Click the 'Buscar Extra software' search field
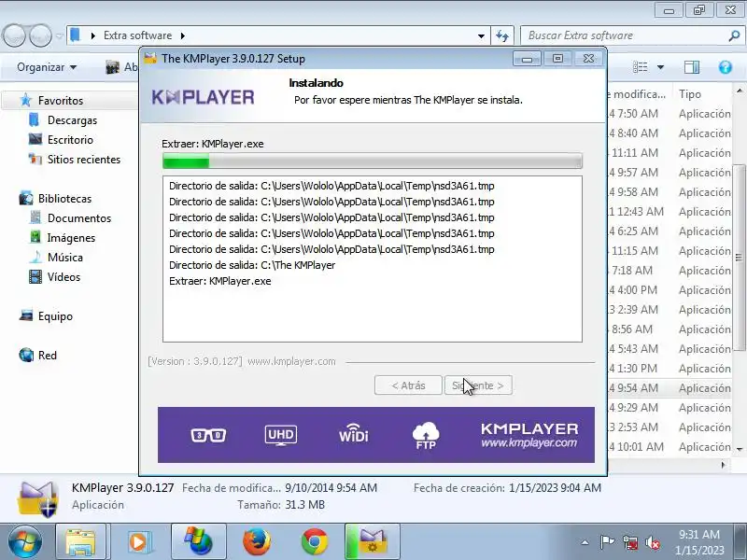Screen dimensions: 747x560 click(x=624, y=35)
